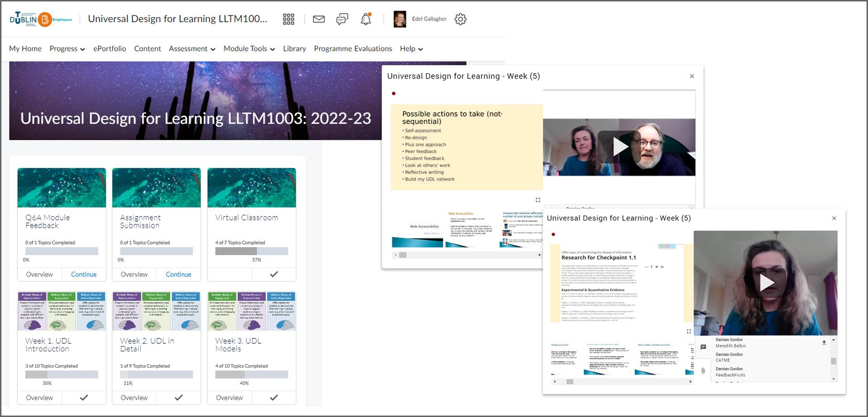
Task: Share on Twitter icon in slide
Action: click(657, 266)
